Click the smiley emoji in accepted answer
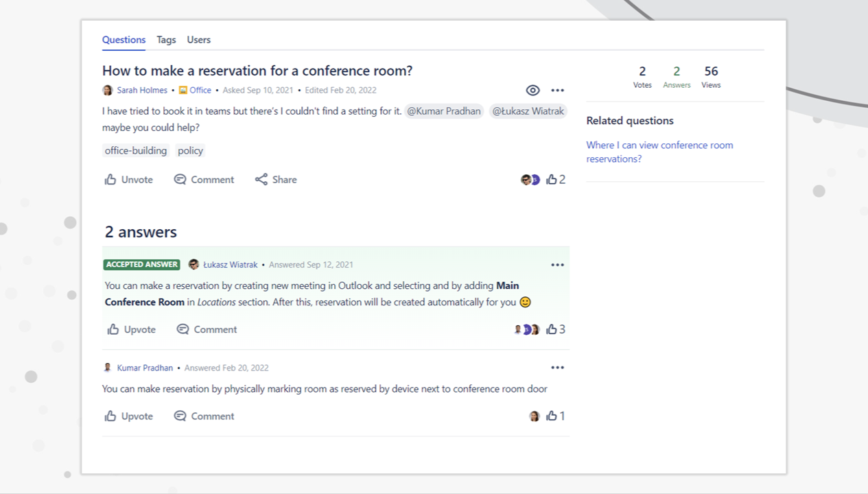The height and width of the screenshot is (494, 868). (x=526, y=302)
